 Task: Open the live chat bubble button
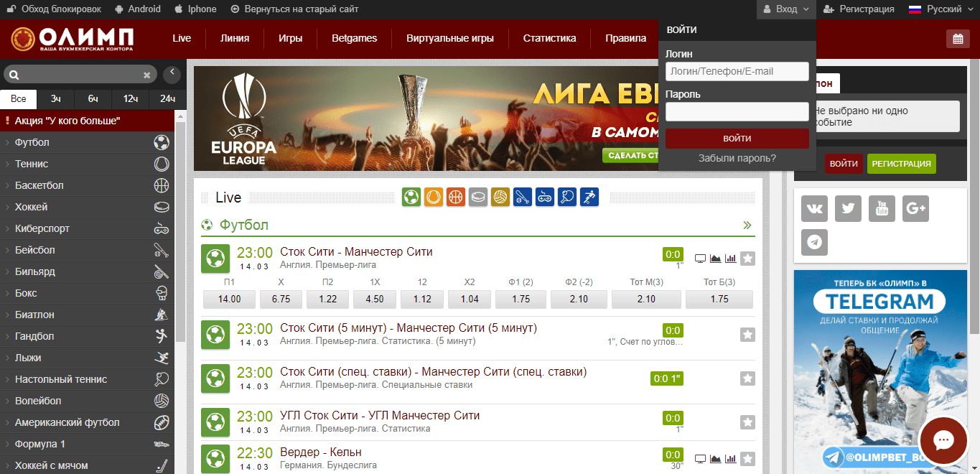(x=943, y=441)
